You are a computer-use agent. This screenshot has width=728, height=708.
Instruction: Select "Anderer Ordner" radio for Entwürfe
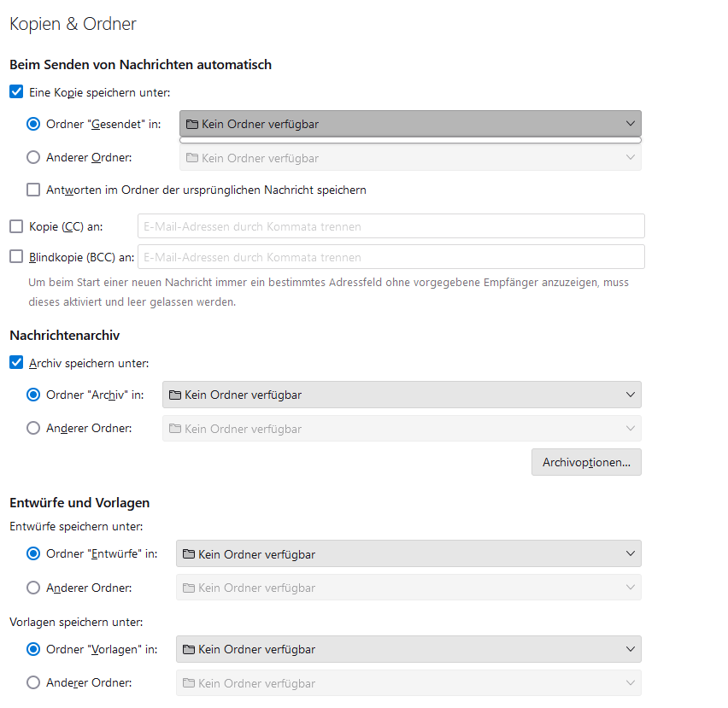[x=33, y=588]
